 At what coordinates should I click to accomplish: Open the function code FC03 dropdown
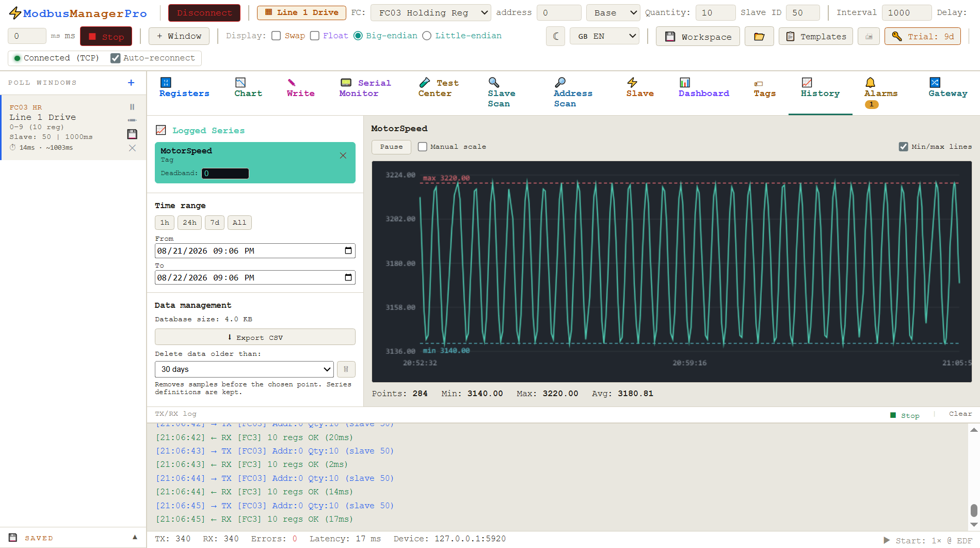click(x=430, y=12)
